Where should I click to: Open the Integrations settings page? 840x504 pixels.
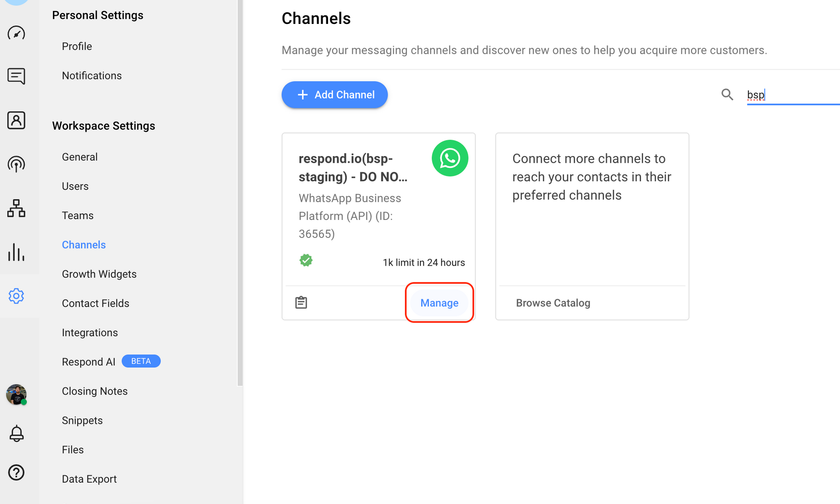(89, 332)
